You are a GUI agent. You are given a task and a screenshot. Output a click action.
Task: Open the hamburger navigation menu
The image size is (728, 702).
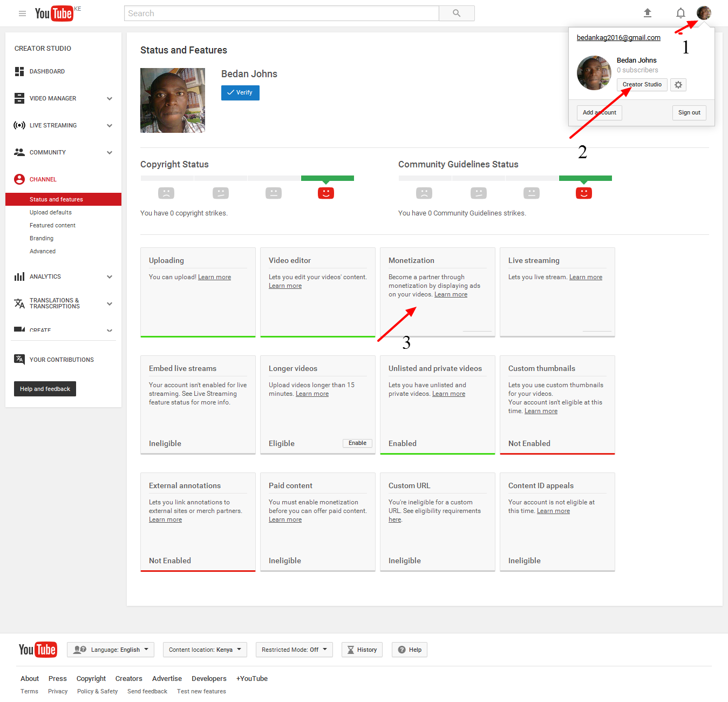click(x=22, y=13)
